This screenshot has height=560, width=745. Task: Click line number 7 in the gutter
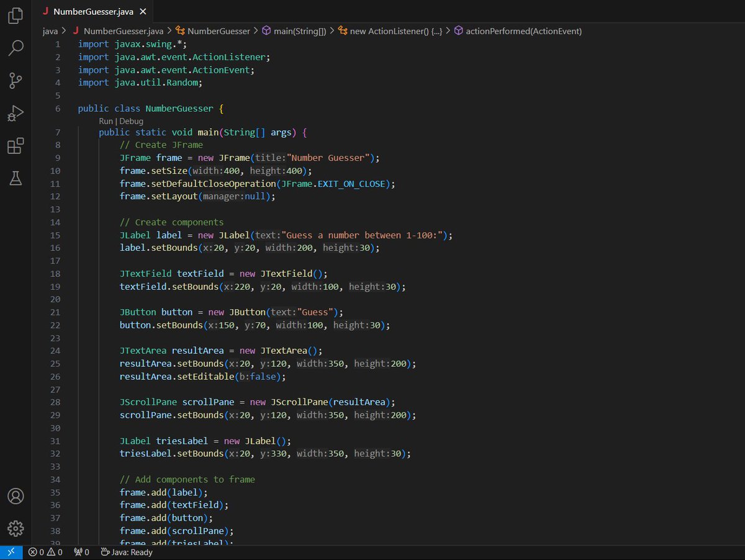58,132
